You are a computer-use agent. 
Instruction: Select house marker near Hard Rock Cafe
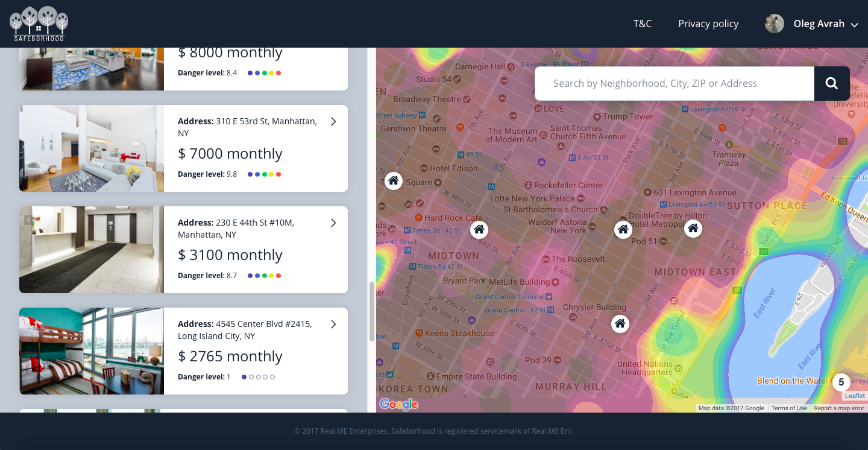point(479,229)
